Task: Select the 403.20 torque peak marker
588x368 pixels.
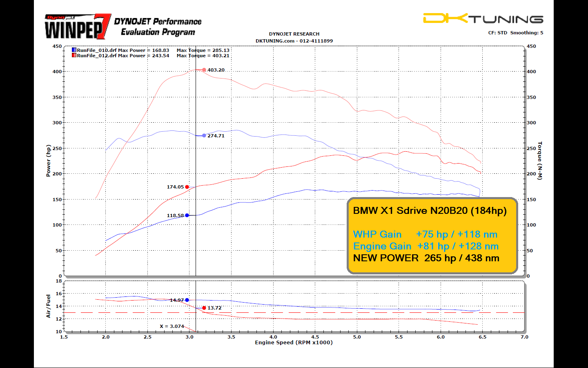Action: tap(204, 70)
